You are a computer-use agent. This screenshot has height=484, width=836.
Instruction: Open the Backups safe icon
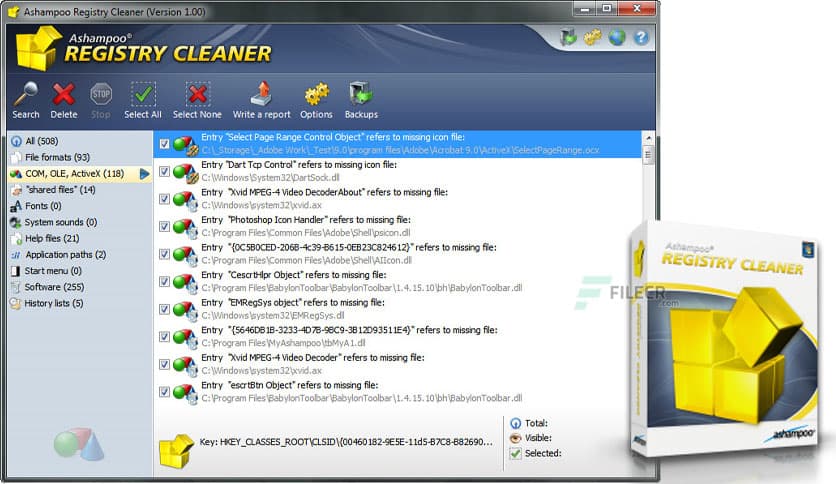(361, 94)
